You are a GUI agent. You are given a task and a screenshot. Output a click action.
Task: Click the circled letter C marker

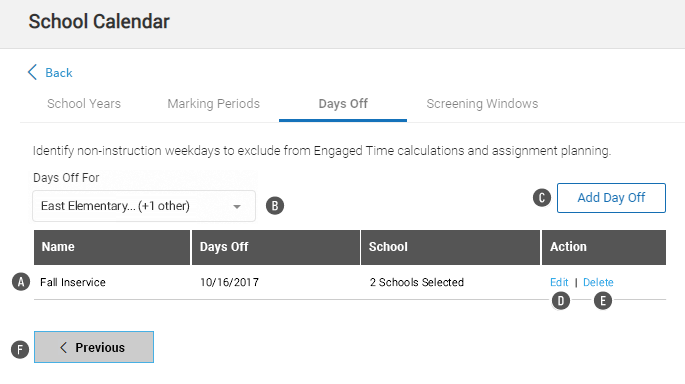(542, 198)
